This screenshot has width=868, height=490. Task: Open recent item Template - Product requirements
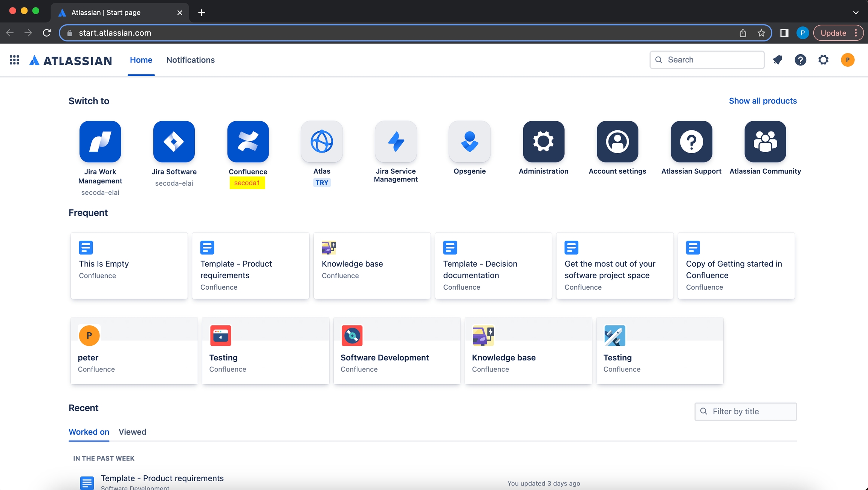pyautogui.click(x=162, y=478)
